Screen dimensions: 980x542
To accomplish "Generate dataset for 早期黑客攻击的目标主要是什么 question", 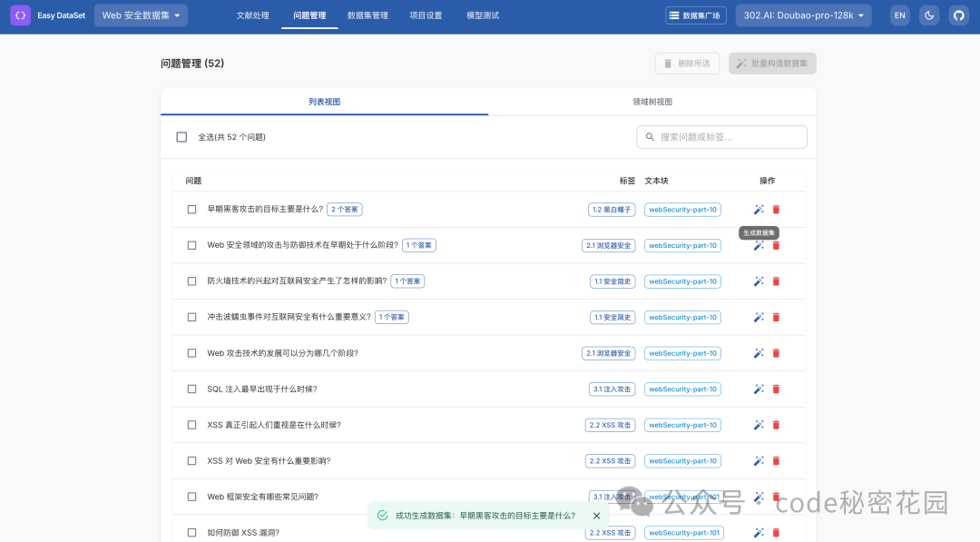I will click(x=759, y=210).
